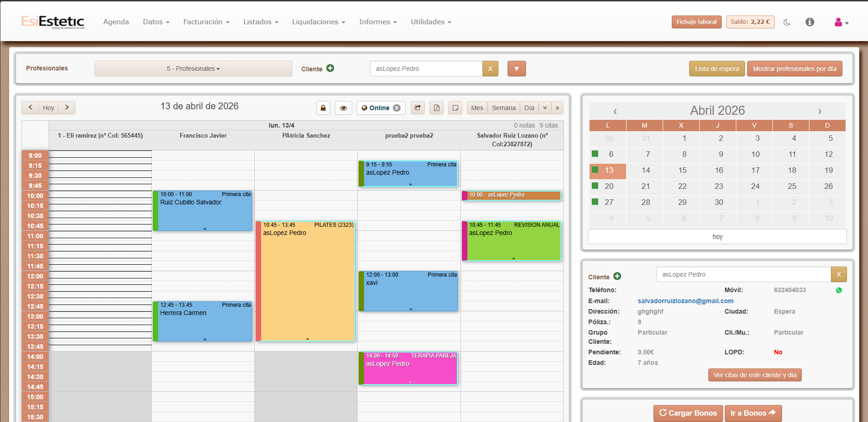Open Lista de espera

(717, 69)
